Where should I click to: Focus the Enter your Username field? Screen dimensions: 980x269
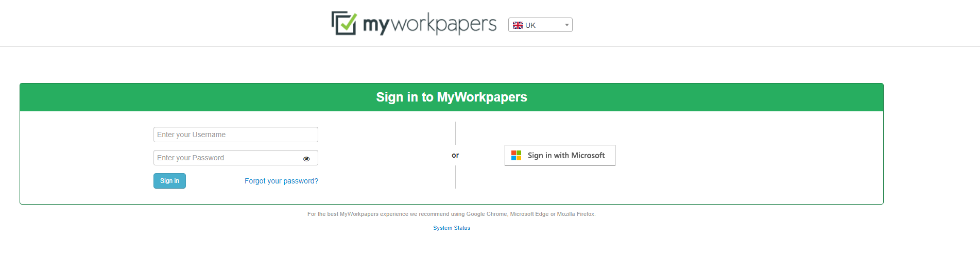[x=236, y=134]
